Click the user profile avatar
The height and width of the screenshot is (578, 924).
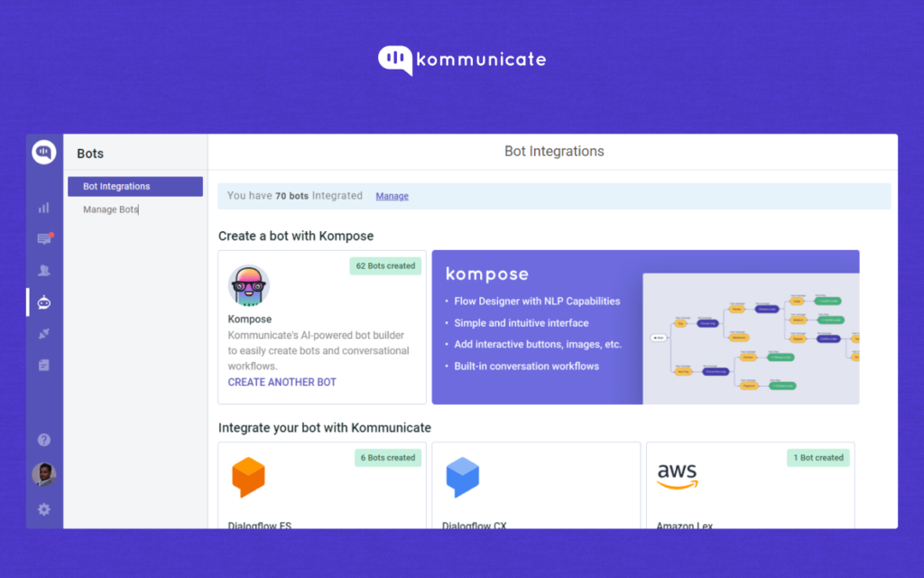coord(44,474)
